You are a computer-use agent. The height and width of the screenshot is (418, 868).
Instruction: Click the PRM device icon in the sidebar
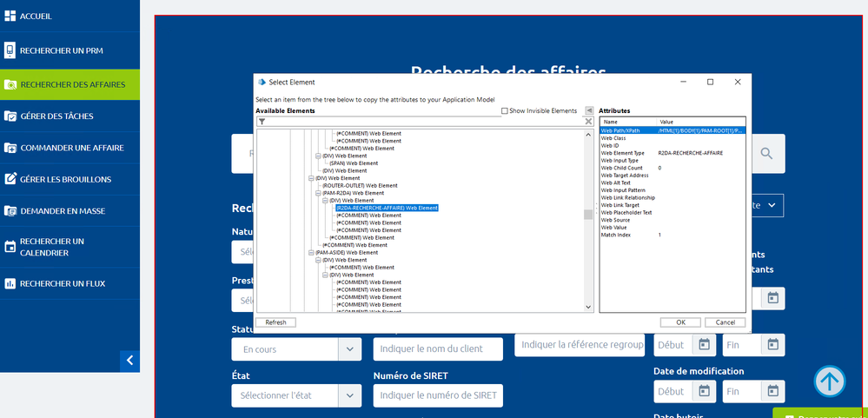pos(10,50)
